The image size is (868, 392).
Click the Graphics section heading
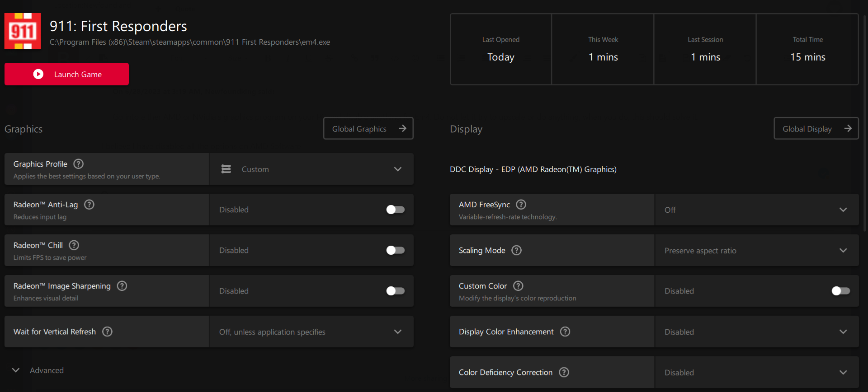[x=24, y=129]
